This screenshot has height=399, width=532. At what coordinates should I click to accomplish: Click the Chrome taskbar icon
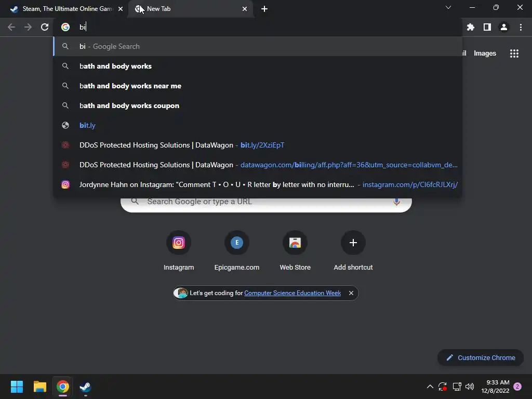63,387
